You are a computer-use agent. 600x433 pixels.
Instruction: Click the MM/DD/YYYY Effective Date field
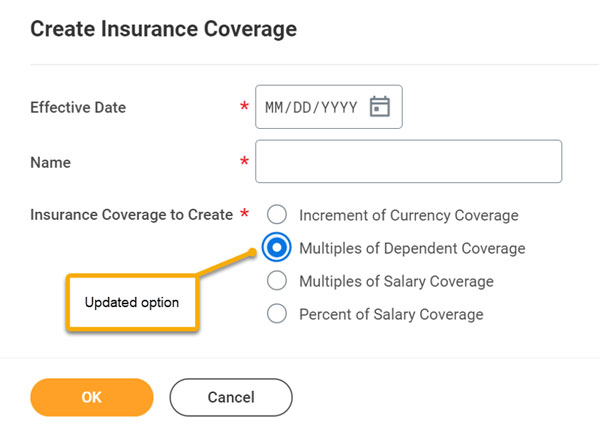pos(329,107)
